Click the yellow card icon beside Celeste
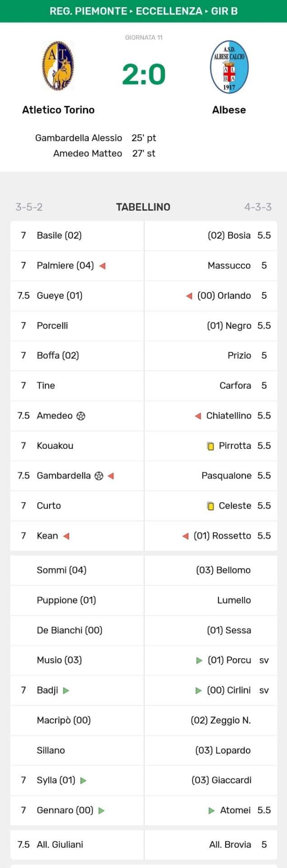Image resolution: width=287 pixels, height=868 pixels. click(210, 506)
